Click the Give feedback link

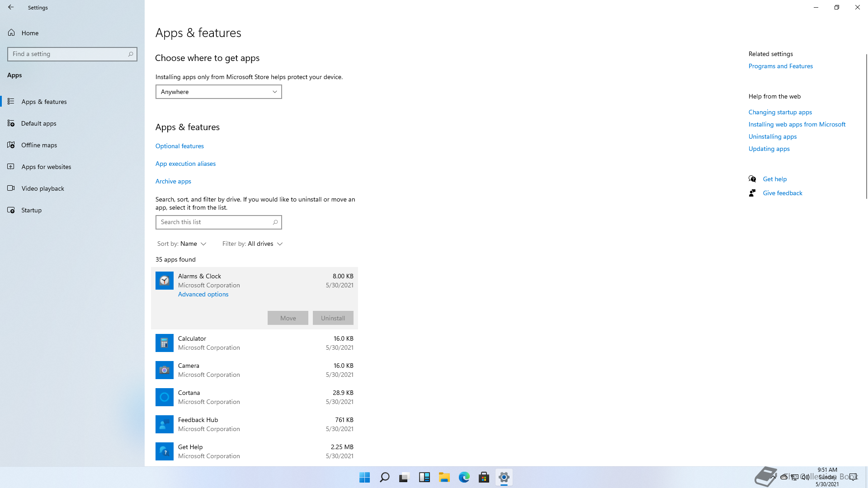pyautogui.click(x=783, y=193)
